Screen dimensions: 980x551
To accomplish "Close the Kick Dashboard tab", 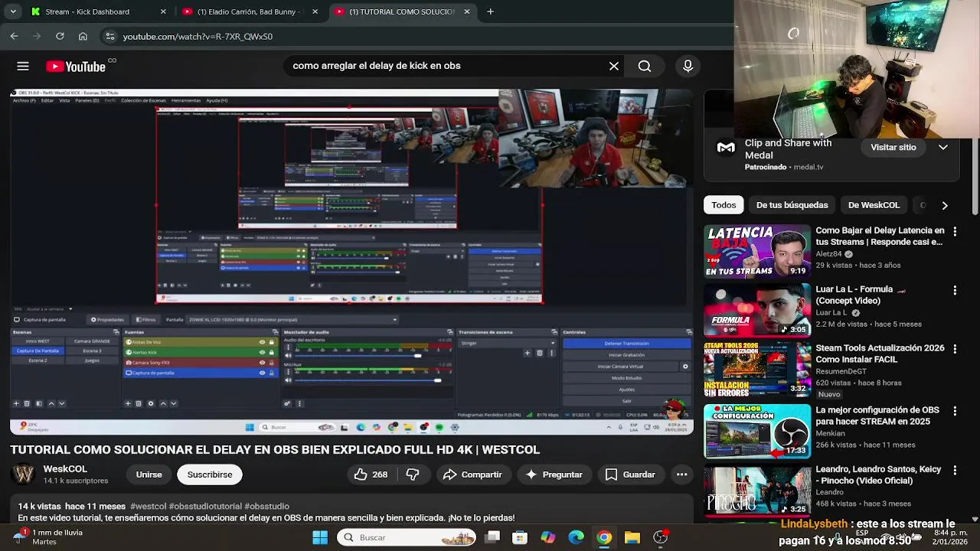I will [163, 11].
